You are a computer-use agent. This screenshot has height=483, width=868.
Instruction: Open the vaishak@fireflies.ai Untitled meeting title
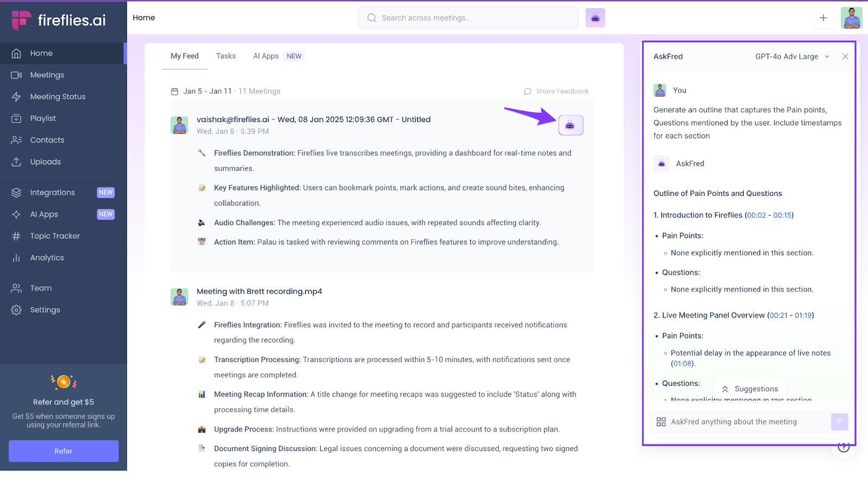[x=314, y=119]
